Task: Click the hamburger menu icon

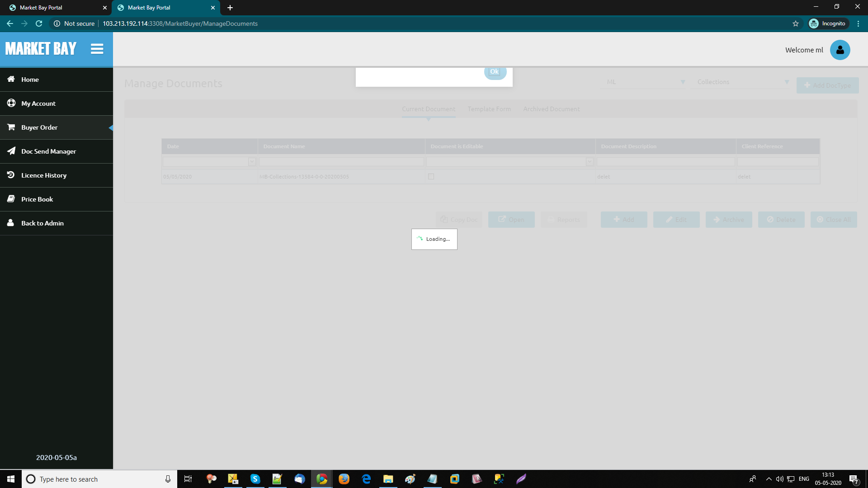Action: [97, 49]
